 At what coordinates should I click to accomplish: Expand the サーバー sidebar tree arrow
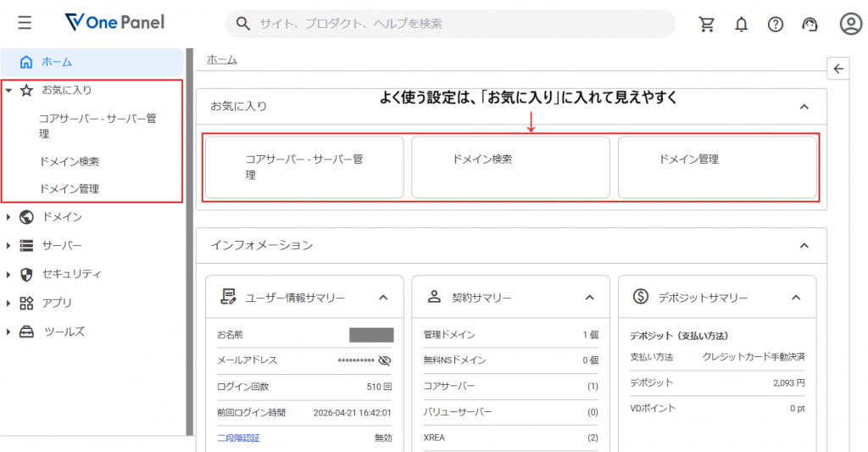[8, 245]
